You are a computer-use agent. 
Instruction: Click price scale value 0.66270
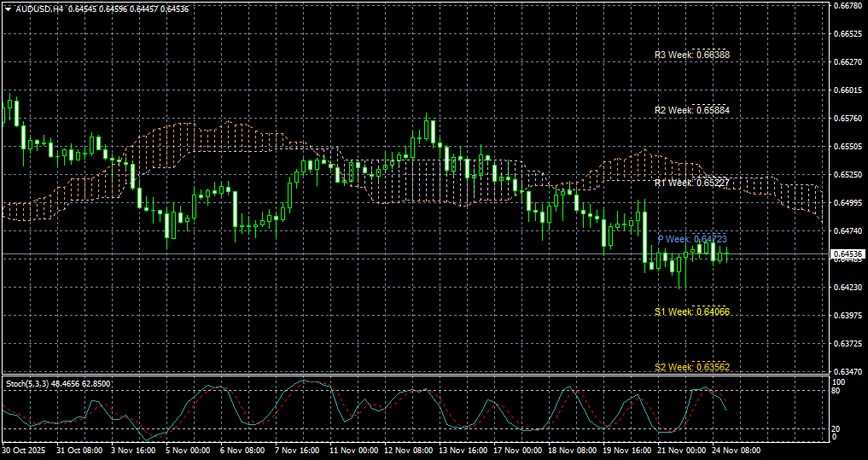tap(847, 62)
